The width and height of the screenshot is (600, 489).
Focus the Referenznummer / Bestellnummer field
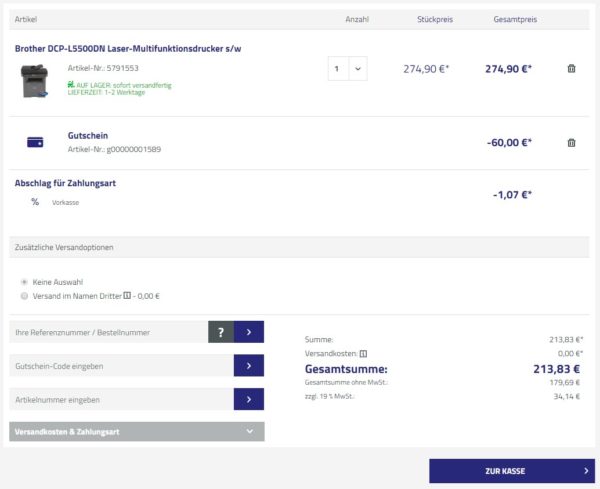click(108, 332)
